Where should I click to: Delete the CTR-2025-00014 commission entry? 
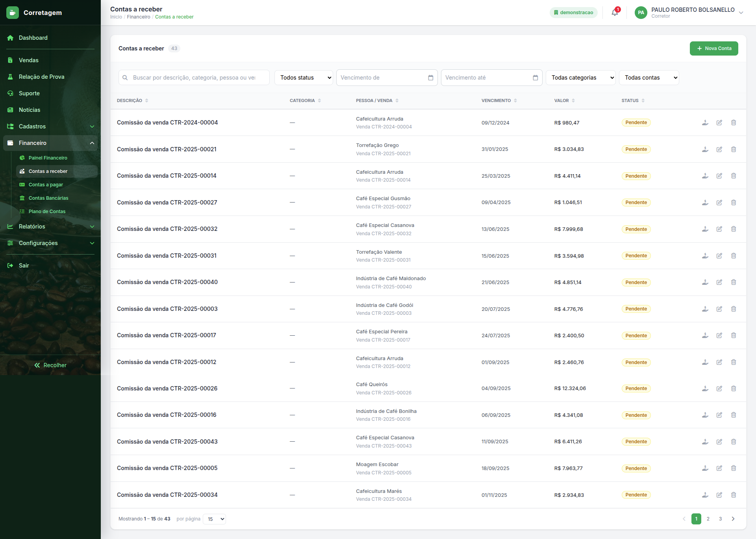point(734,176)
